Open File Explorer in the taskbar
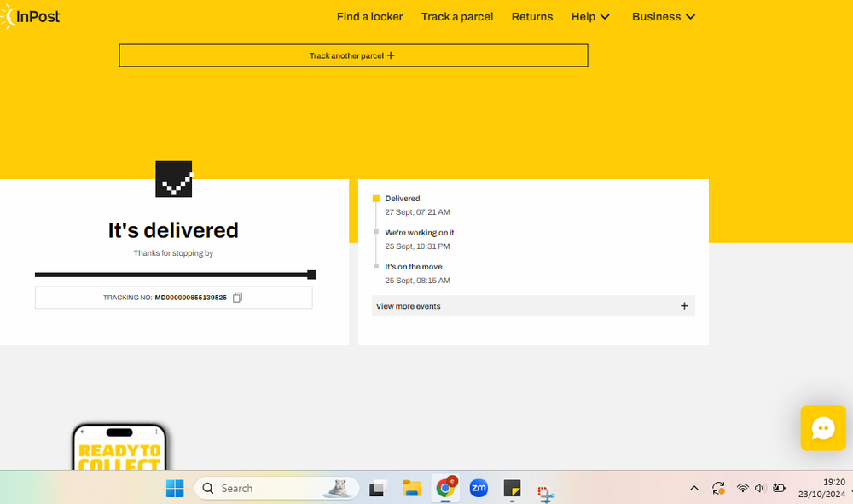The image size is (853, 504). pos(412,488)
